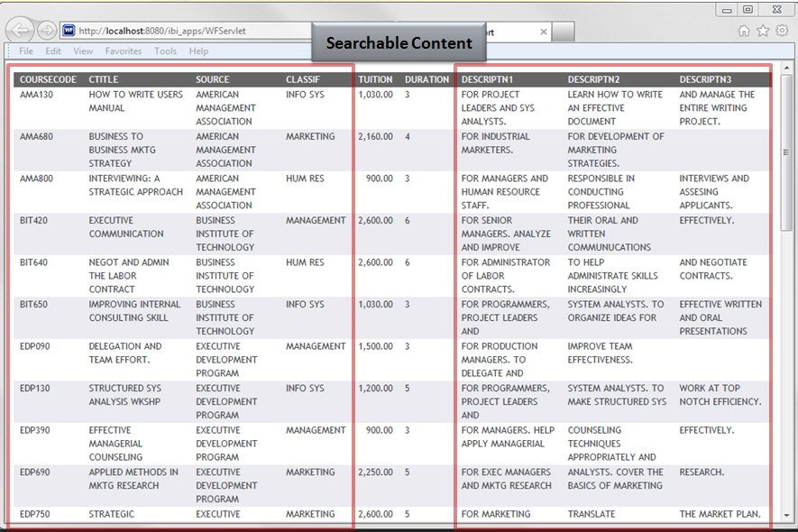Open the Tools menu
Screen dimensions: 798x532
click(165, 51)
